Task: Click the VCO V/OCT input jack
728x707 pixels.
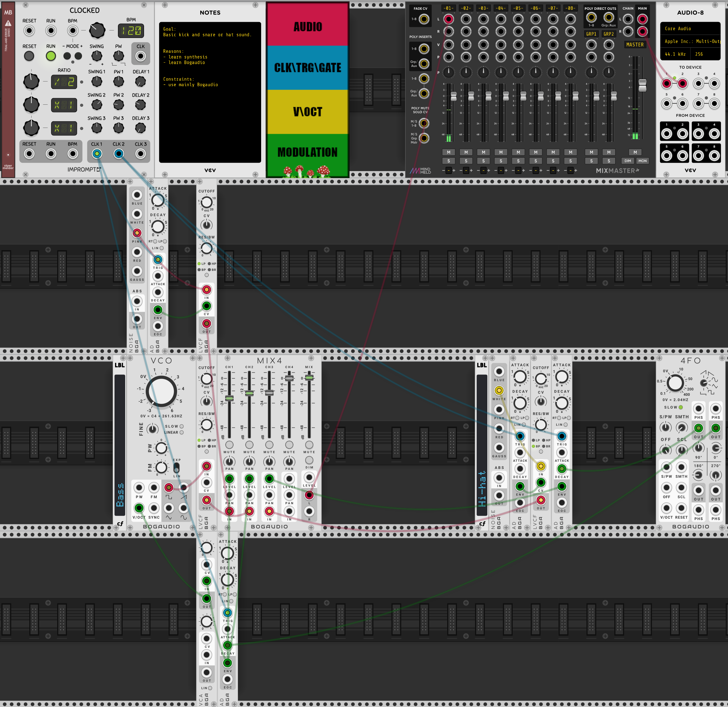Action: pyautogui.click(x=139, y=508)
